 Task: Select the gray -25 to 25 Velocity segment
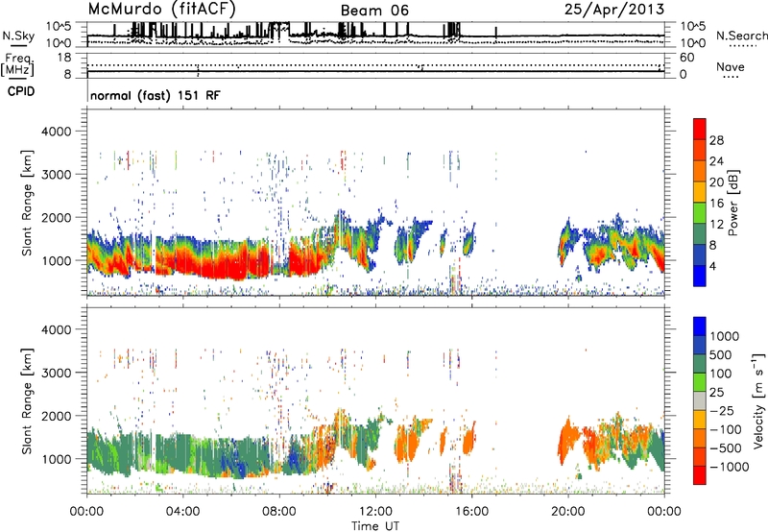point(700,400)
